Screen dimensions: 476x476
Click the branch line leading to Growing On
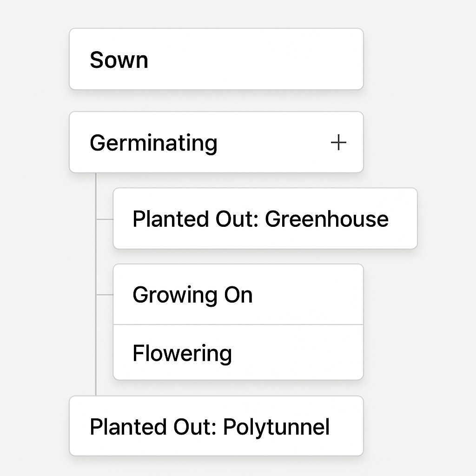click(105, 294)
